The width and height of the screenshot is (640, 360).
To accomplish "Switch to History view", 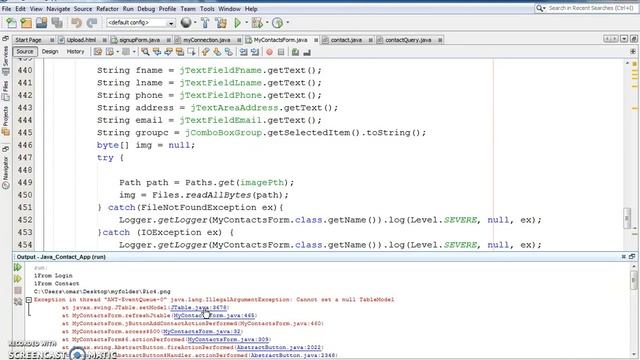I will pos(75,52).
